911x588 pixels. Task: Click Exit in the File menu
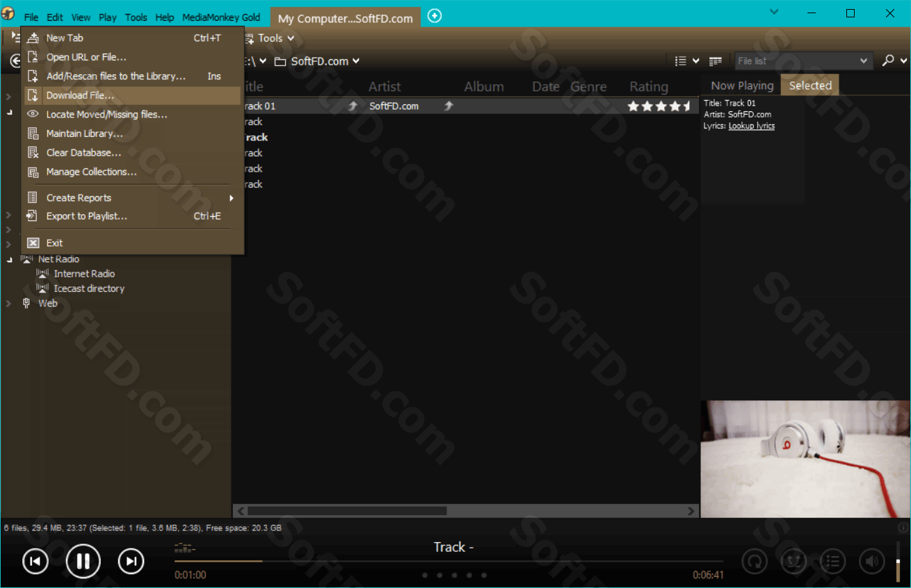[133, 243]
